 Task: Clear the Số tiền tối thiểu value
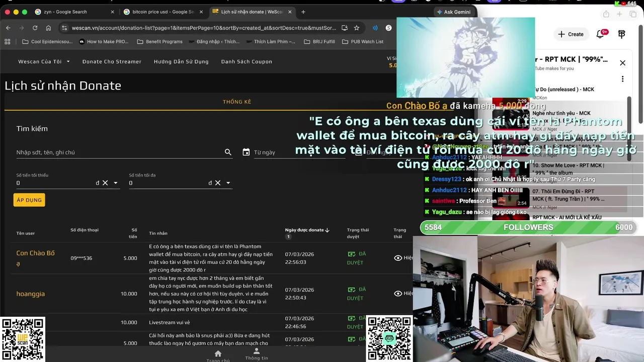[105, 183]
